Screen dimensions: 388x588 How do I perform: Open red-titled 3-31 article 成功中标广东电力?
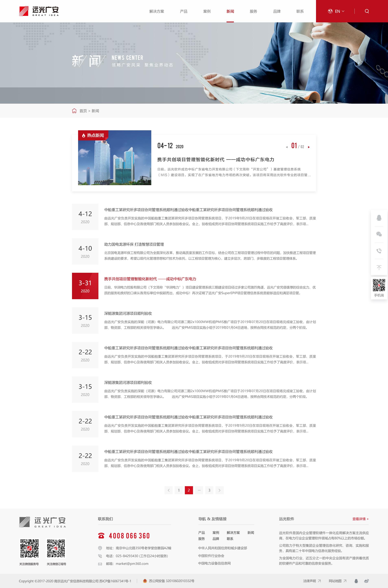pyautogui.click(x=150, y=279)
